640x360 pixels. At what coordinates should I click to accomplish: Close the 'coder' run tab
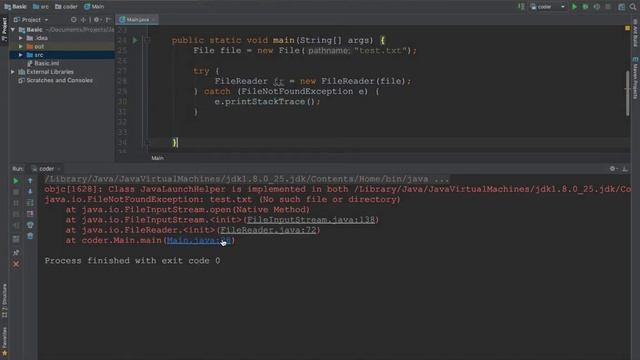(x=59, y=169)
